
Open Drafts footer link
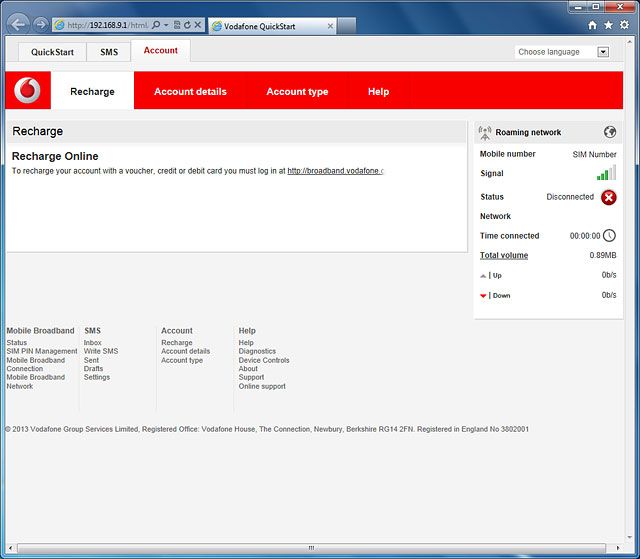click(x=93, y=368)
